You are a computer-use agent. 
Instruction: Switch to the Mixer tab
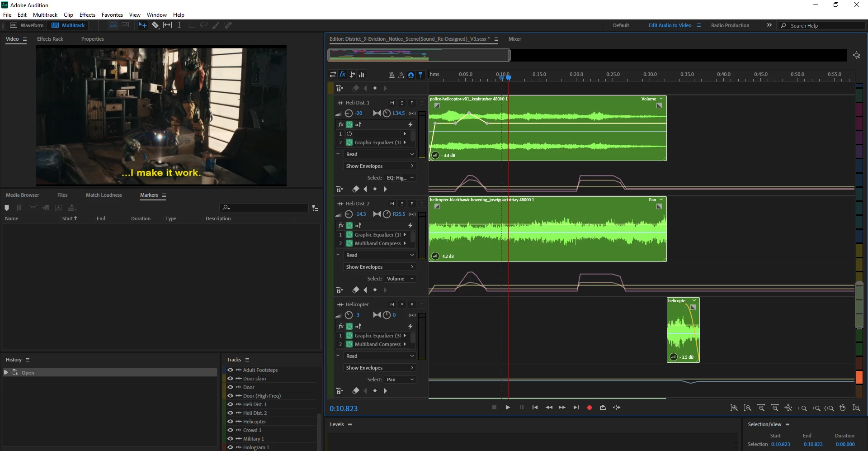[x=515, y=39]
